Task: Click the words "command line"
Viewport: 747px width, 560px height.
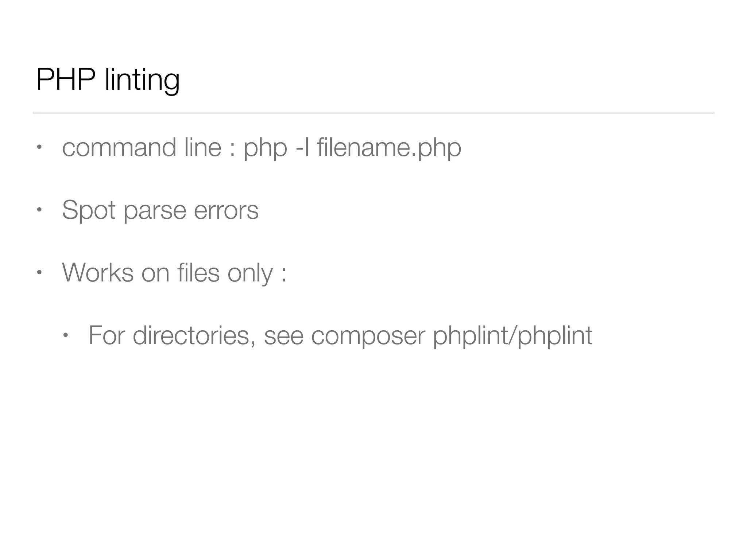Action: point(142,148)
